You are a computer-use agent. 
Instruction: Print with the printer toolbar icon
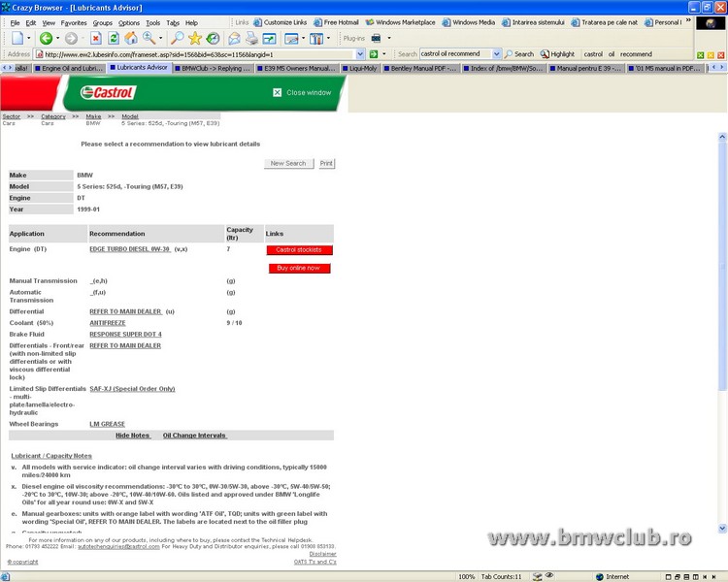coord(251,38)
